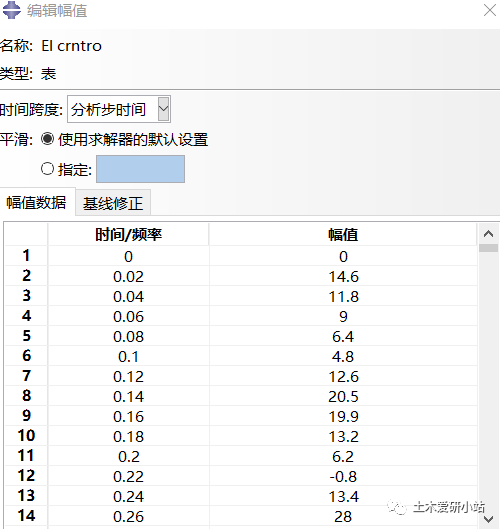This screenshot has width=500, height=529.
Task: Click the 幅值 column header
Action: tap(343, 234)
